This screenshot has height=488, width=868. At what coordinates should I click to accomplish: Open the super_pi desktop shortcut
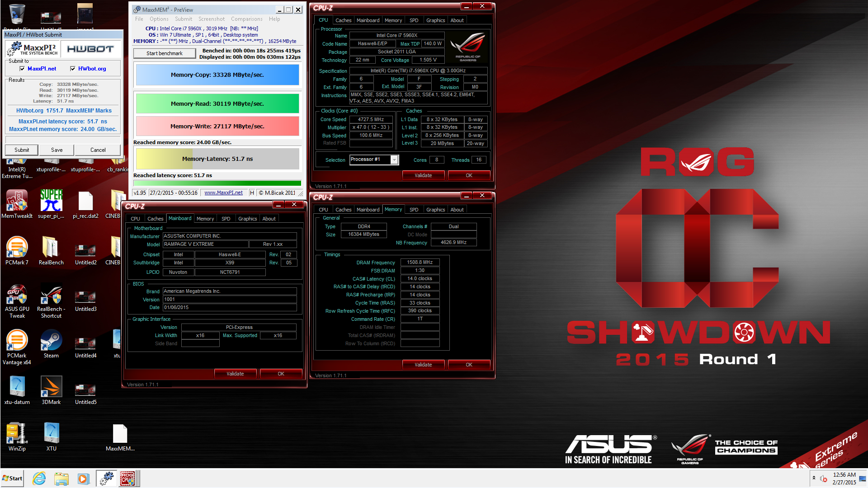point(51,204)
